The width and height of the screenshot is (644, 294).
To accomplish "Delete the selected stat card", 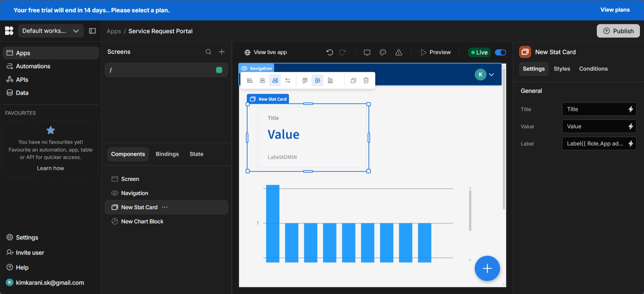I will [x=366, y=81].
